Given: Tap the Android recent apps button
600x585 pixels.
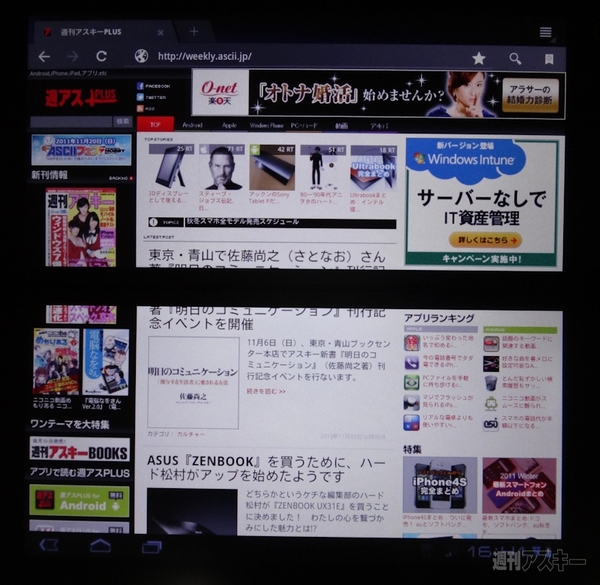Looking at the screenshot, I should coord(152,546).
